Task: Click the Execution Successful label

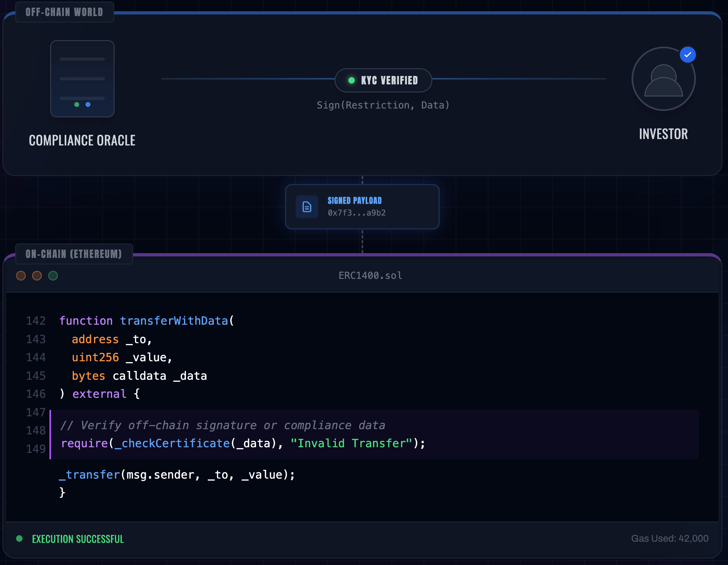Action: click(x=78, y=538)
